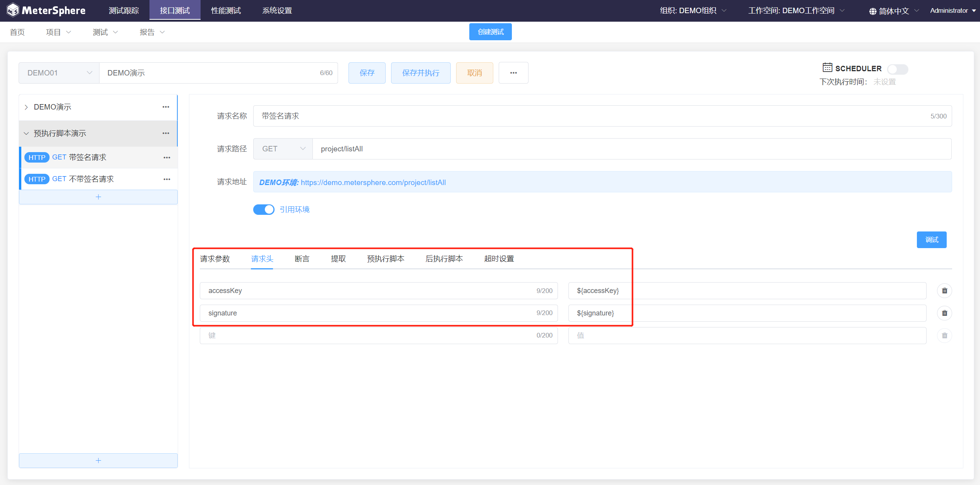Open the 性能测试 menu
Image resolution: width=980 pixels, height=485 pixels.
226,10
